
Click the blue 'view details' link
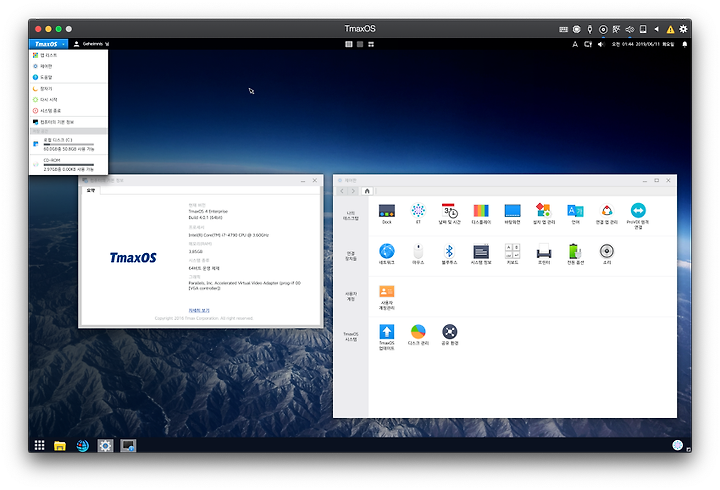[x=199, y=310]
